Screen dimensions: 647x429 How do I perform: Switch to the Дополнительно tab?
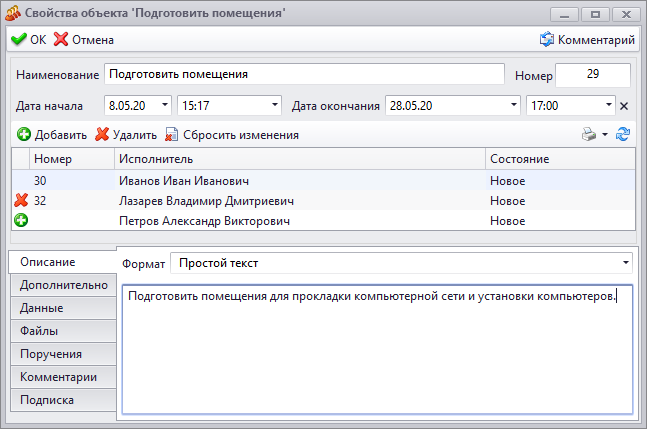tap(64, 285)
